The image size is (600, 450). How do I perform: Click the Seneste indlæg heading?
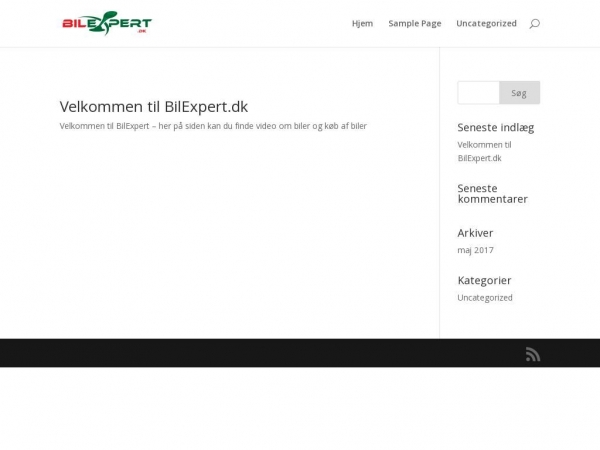tap(496, 127)
